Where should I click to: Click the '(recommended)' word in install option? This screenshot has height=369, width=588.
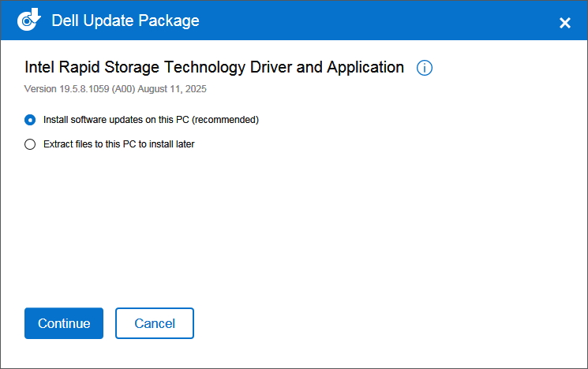(x=226, y=120)
